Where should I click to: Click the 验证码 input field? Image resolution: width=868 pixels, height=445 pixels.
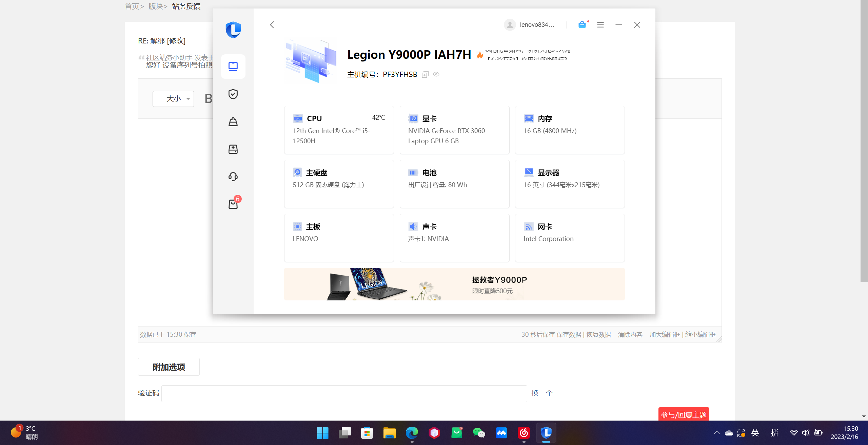coord(344,393)
